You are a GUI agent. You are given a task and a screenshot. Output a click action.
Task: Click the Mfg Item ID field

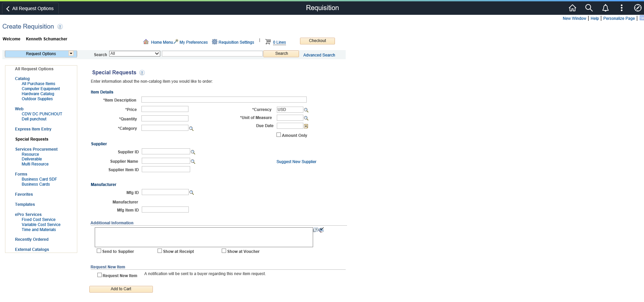165,210
